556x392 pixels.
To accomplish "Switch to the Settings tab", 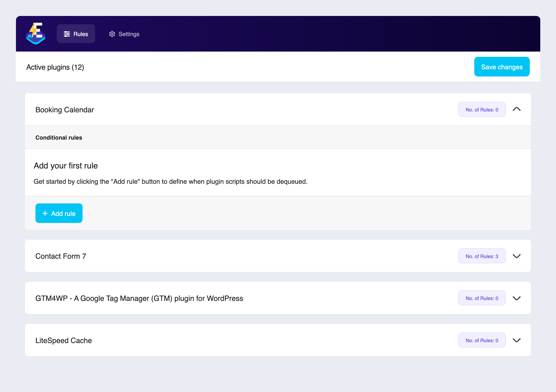I will coord(124,34).
